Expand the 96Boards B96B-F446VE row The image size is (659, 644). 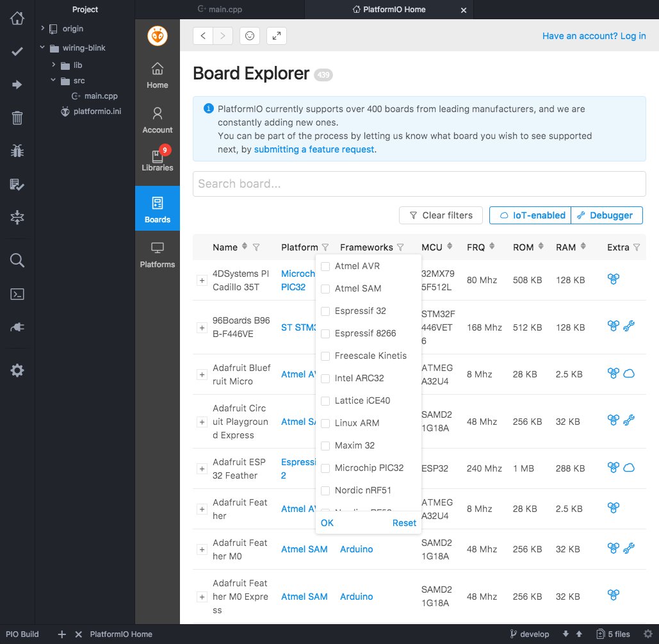pos(202,327)
